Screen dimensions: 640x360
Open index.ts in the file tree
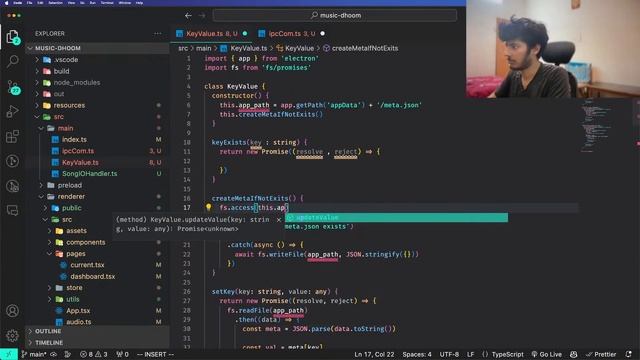pos(98,140)
